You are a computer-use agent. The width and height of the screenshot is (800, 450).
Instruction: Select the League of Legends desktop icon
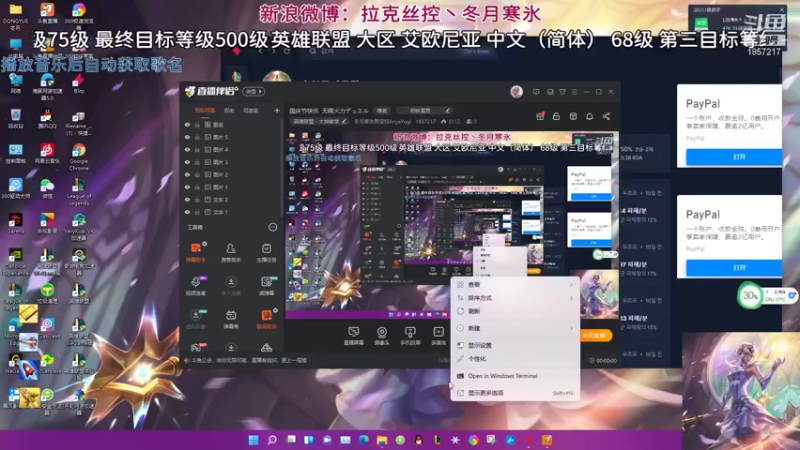coord(79,191)
